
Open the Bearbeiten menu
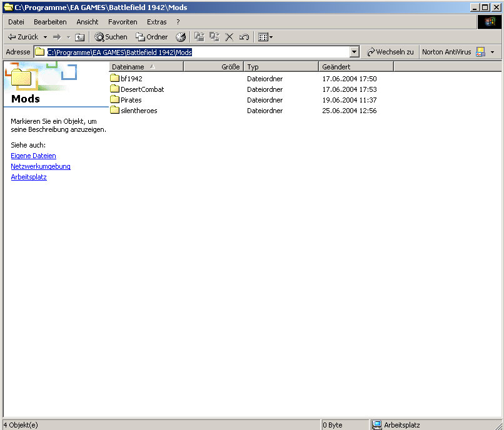tap(50, 22)
